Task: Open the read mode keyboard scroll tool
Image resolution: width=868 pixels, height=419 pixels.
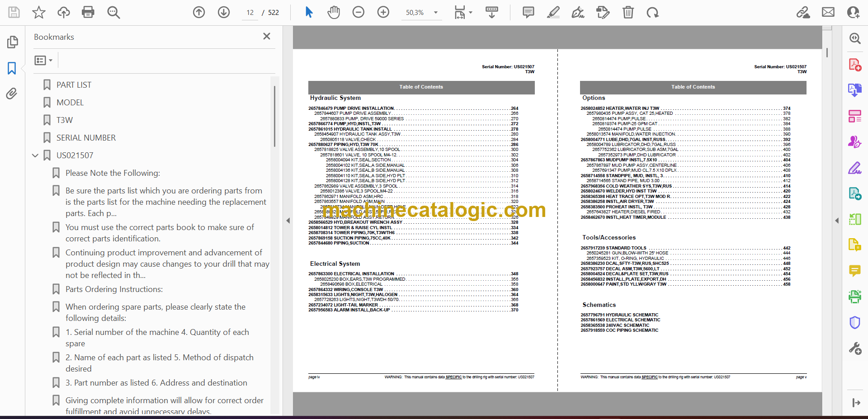Action: pos(492,12)
